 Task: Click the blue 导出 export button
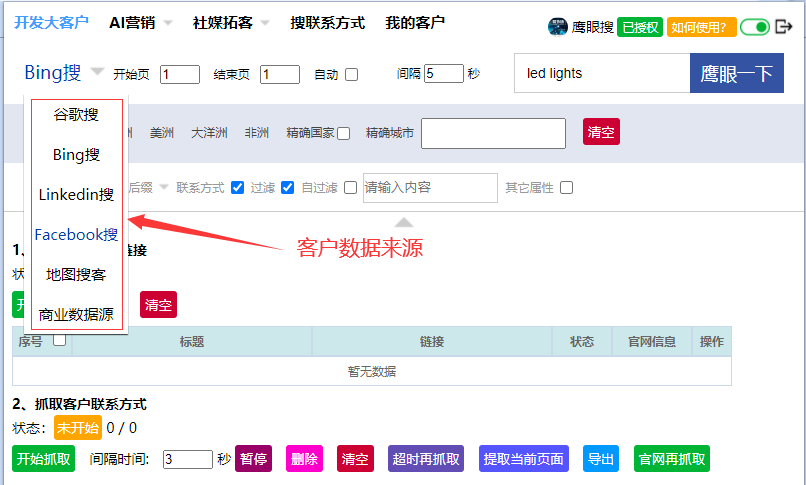coord(601,459)
